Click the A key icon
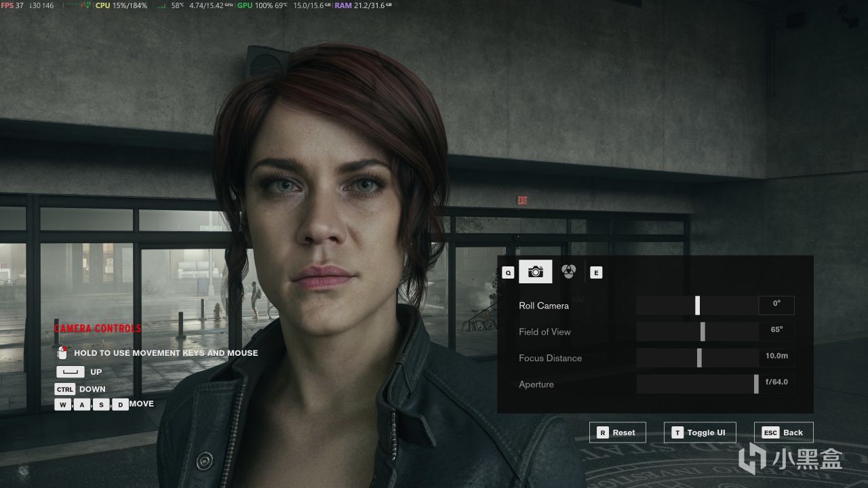 (x=82, y=405)
